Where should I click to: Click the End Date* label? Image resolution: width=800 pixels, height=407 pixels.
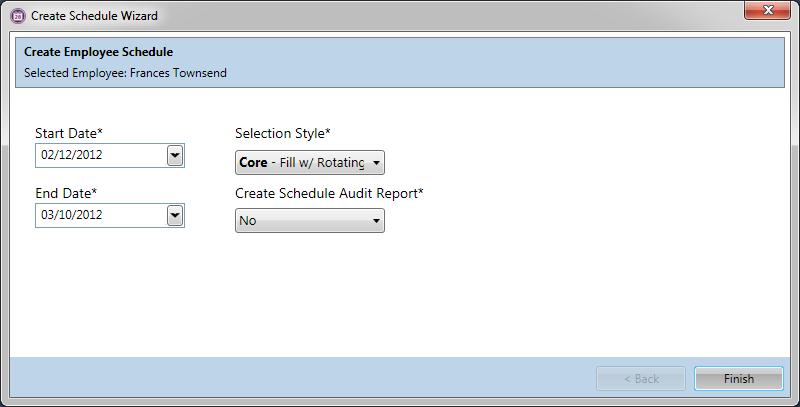(66, 193)
